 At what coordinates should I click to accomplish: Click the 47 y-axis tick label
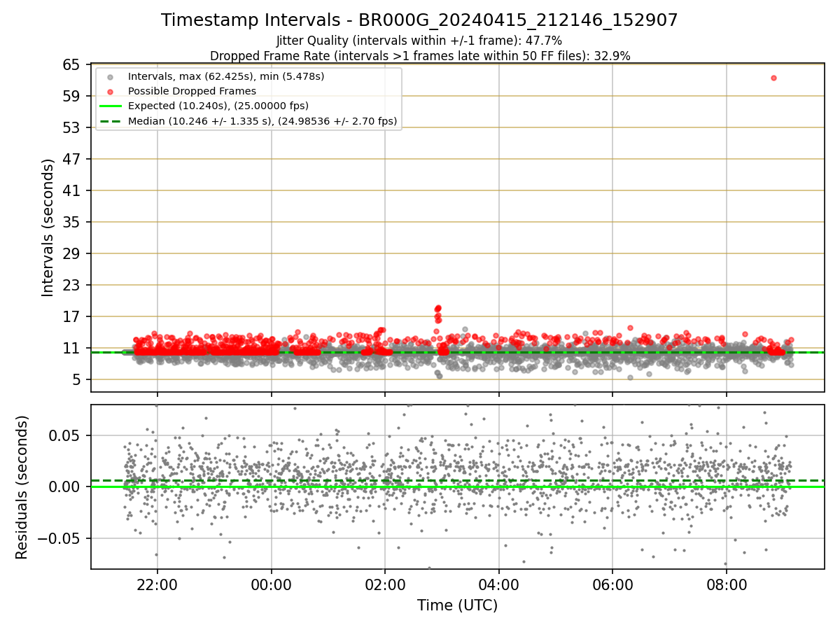click(72, 159)
